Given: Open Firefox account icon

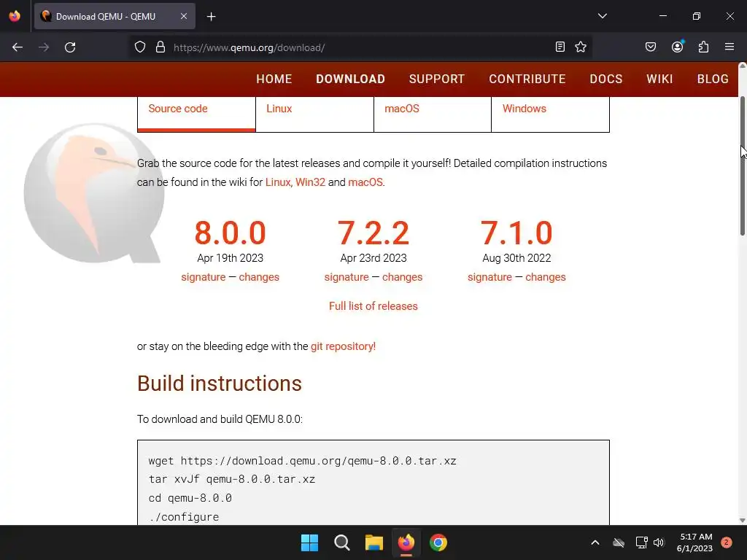Looking at the screenshot, I should tap(677, 47).
